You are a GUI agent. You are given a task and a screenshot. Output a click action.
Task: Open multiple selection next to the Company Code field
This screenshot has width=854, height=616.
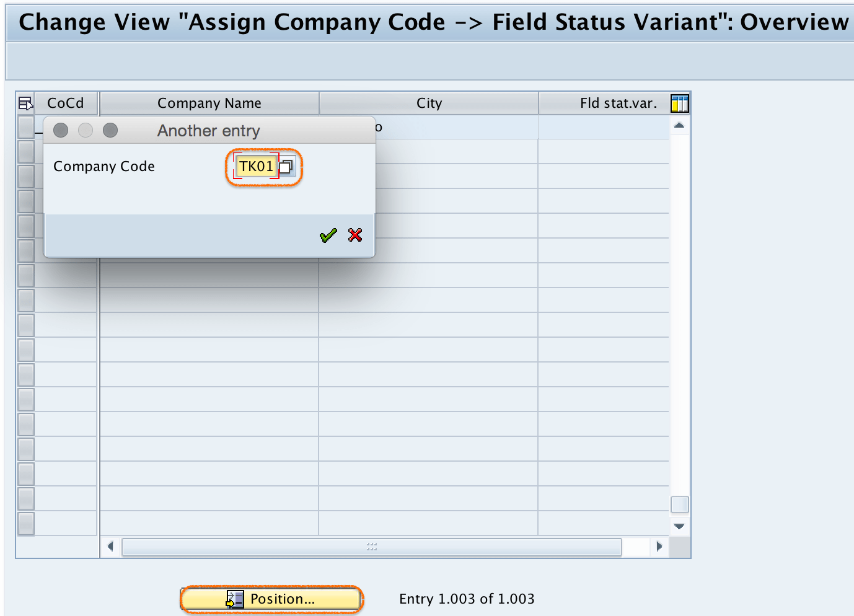tap(286, 166)
